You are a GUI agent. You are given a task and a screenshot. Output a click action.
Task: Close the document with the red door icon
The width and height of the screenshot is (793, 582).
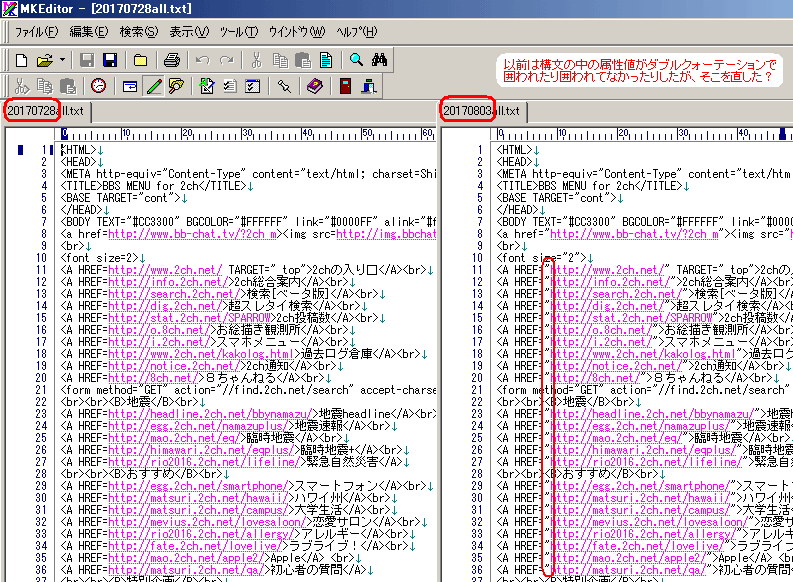(x=345, y=86)
